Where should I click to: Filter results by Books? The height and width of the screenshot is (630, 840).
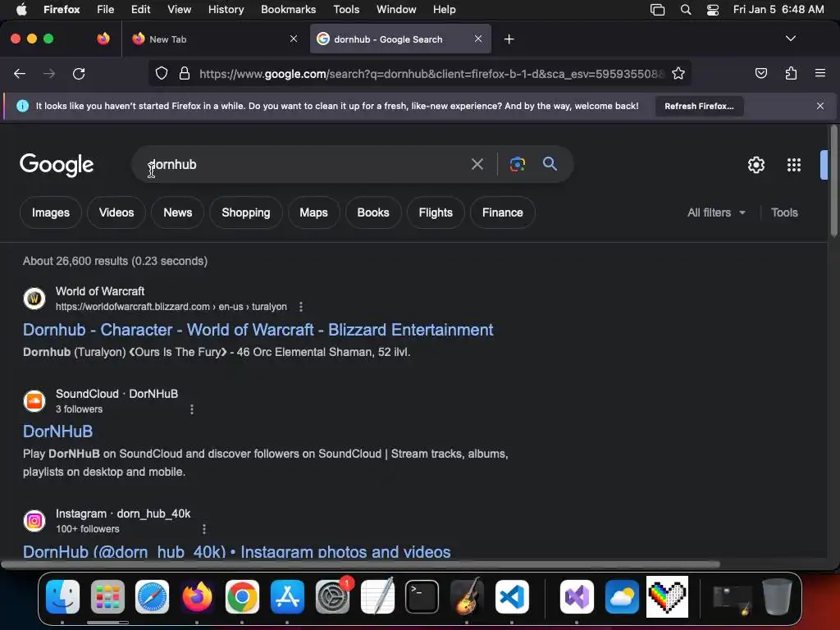point(373,212)
